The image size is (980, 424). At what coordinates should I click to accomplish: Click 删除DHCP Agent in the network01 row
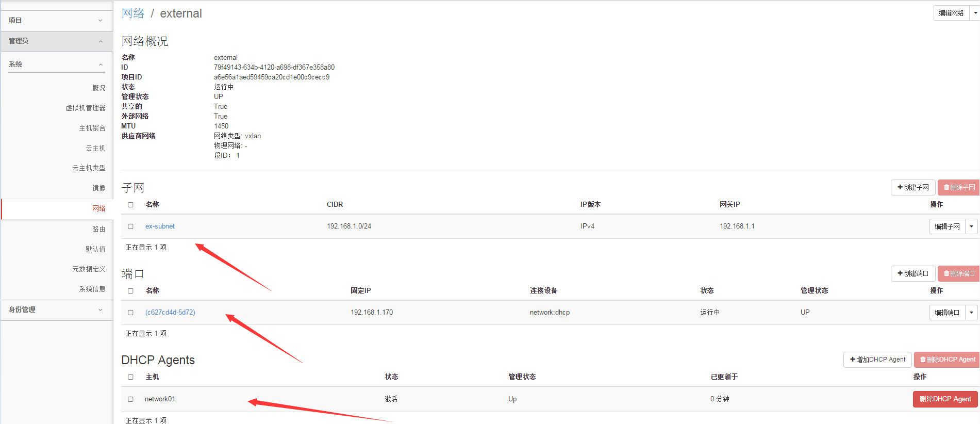945,399
